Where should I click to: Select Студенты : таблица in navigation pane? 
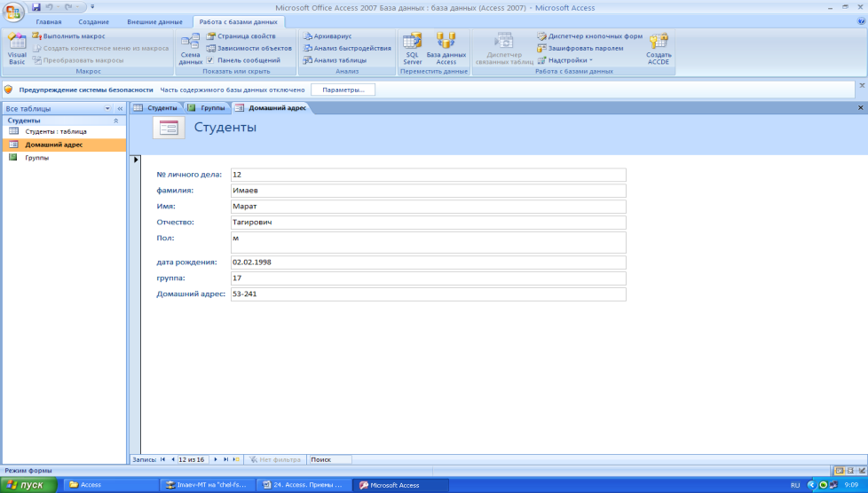coord(64,132)
